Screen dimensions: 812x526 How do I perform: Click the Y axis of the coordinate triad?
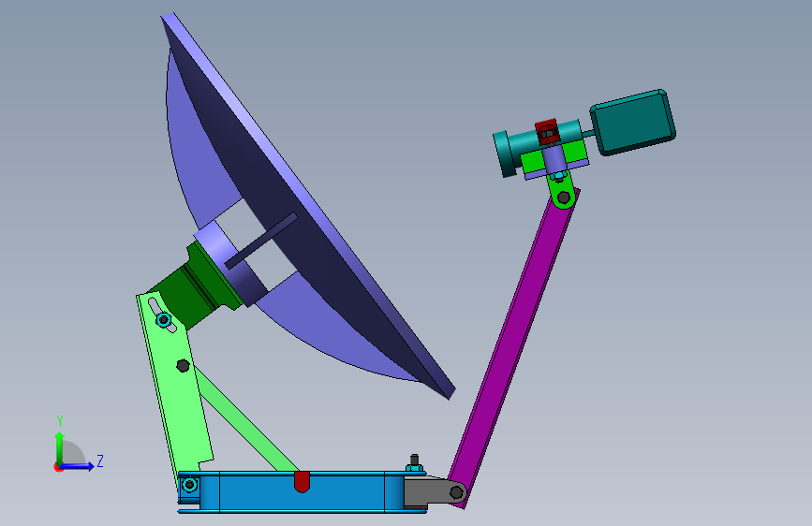(x=59, y=447)
